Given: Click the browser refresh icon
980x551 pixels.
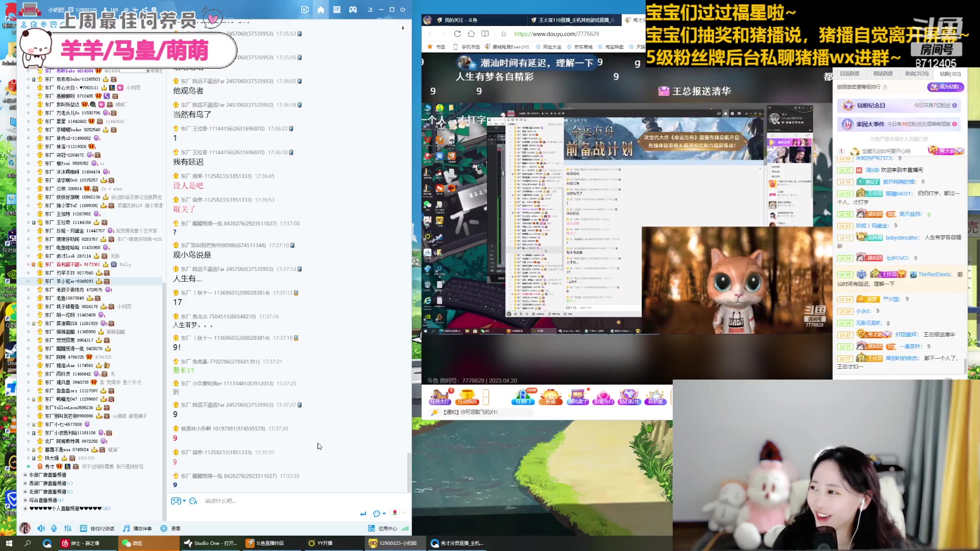Looking at the screenshot, I should coord(457,34).
